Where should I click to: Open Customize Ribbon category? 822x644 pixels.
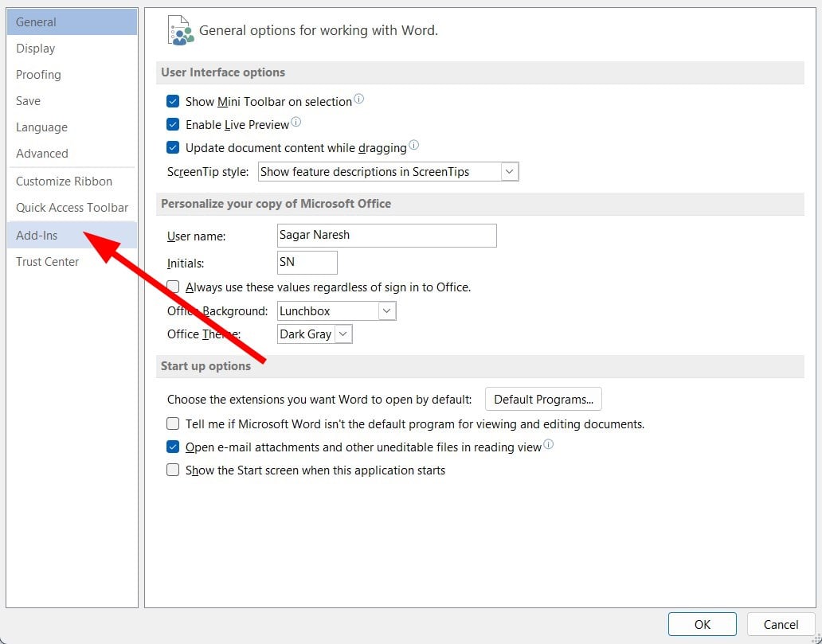coord(72,181)
